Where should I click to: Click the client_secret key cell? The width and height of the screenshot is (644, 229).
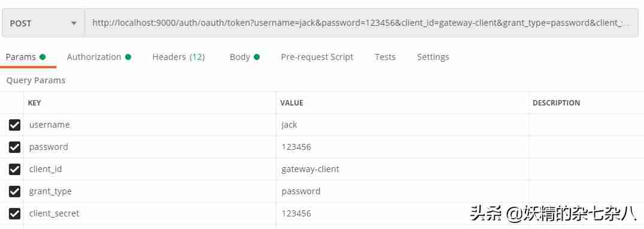tap(150, 214)
